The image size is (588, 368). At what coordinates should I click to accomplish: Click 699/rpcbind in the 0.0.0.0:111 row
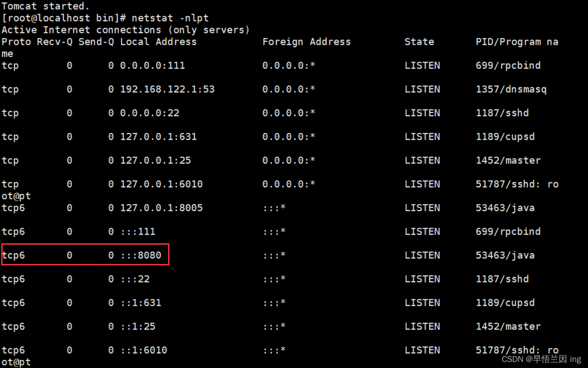click(x=508, y=66)
